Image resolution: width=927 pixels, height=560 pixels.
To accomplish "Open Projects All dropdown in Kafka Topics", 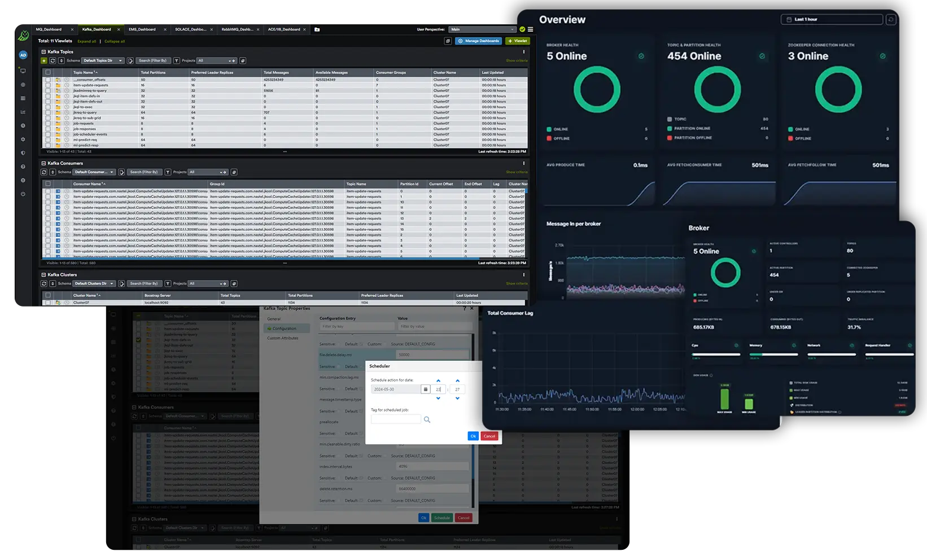I will click(217, 60).
